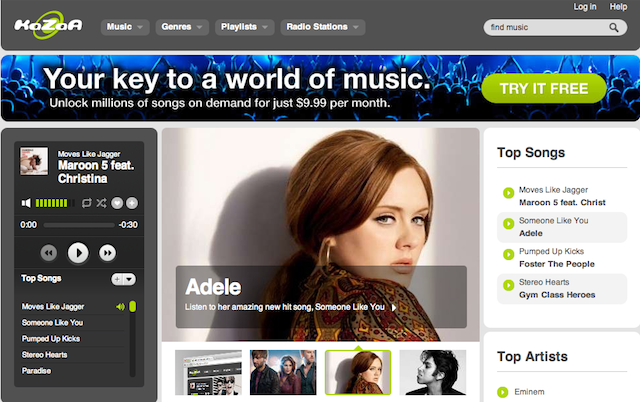
Task: Skip to next track with forward button
Action: (107, 253)
